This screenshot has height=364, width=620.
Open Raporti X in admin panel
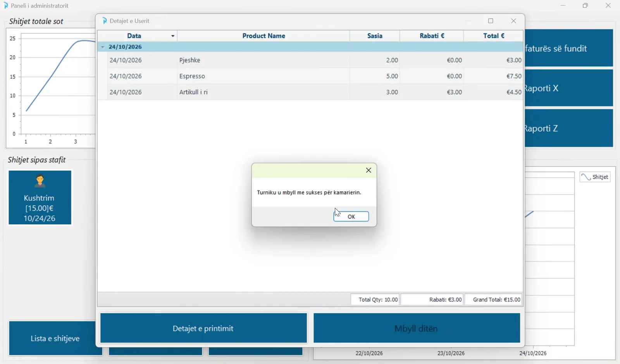click(569, 88)
